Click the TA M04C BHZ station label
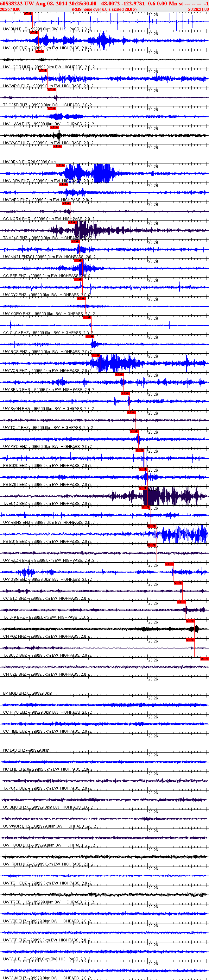 47,238
